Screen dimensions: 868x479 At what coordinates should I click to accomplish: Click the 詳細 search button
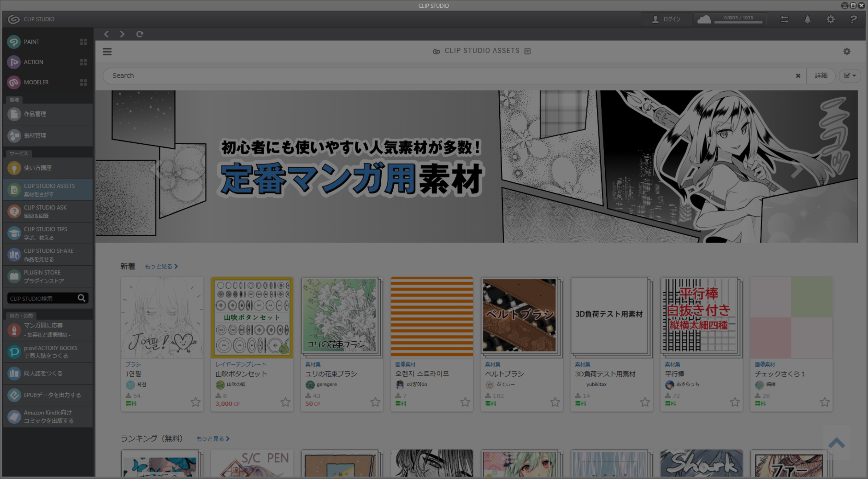821,76
